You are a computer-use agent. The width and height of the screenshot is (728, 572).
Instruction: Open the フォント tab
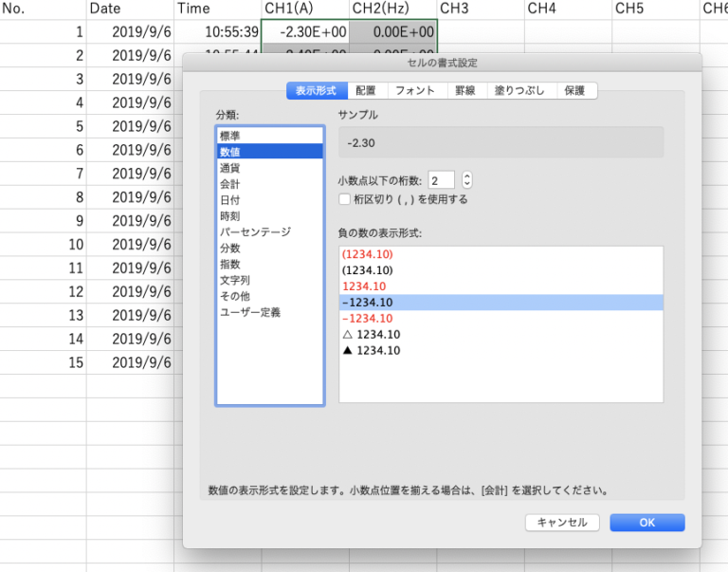point(416,91)
